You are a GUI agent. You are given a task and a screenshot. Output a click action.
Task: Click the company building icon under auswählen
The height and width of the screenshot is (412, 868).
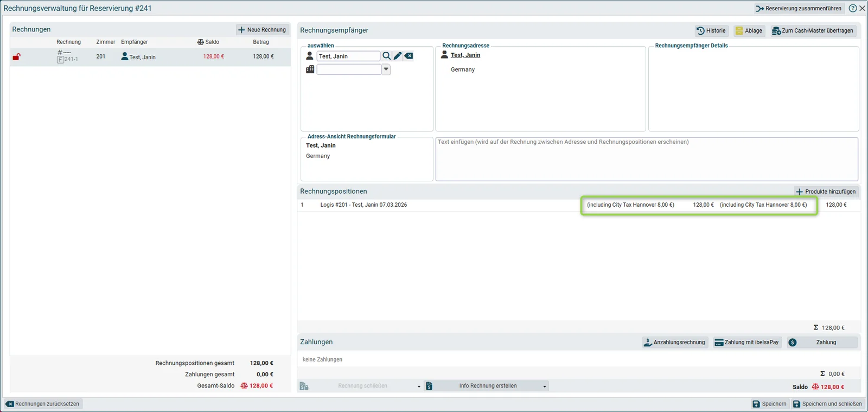tap(310, 69)
